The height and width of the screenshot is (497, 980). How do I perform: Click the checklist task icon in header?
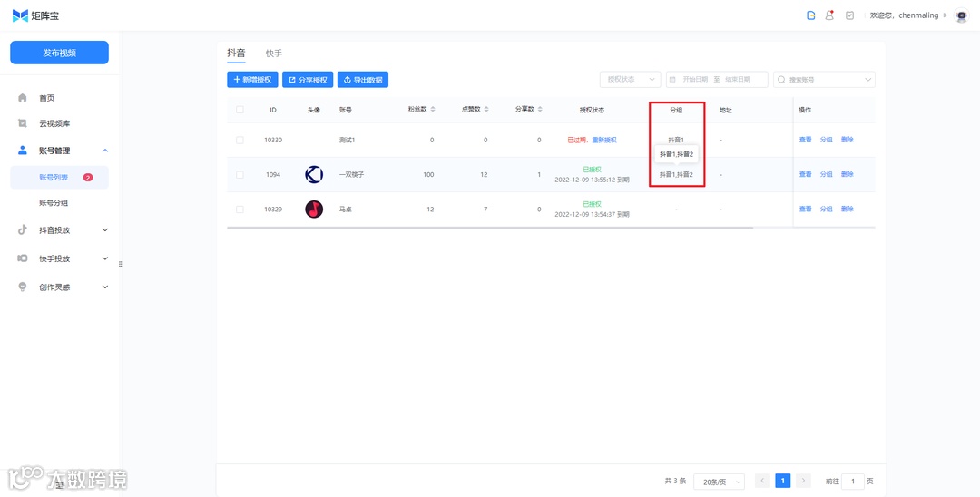pyautogui.click(x=849, y=15)
